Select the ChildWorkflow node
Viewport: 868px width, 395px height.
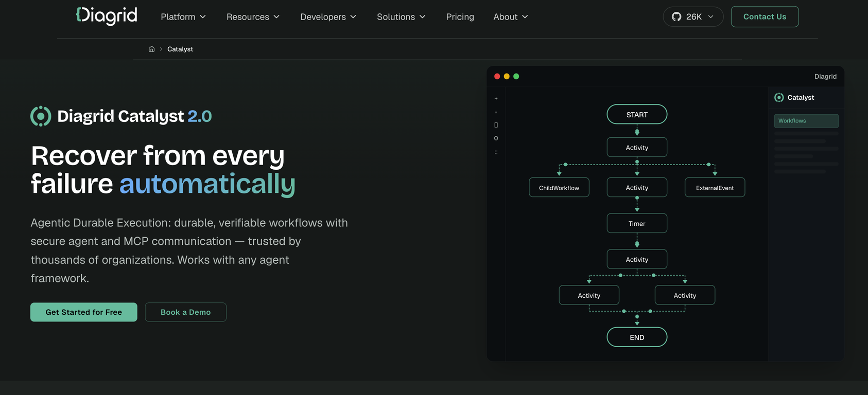[x=559, y=188]
